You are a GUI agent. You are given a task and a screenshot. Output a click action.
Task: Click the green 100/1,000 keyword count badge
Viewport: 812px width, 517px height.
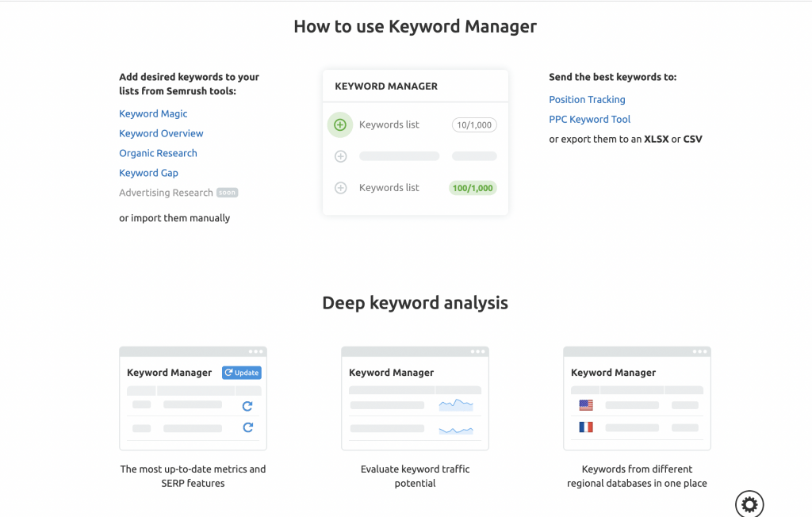click(x=473, y=189)
